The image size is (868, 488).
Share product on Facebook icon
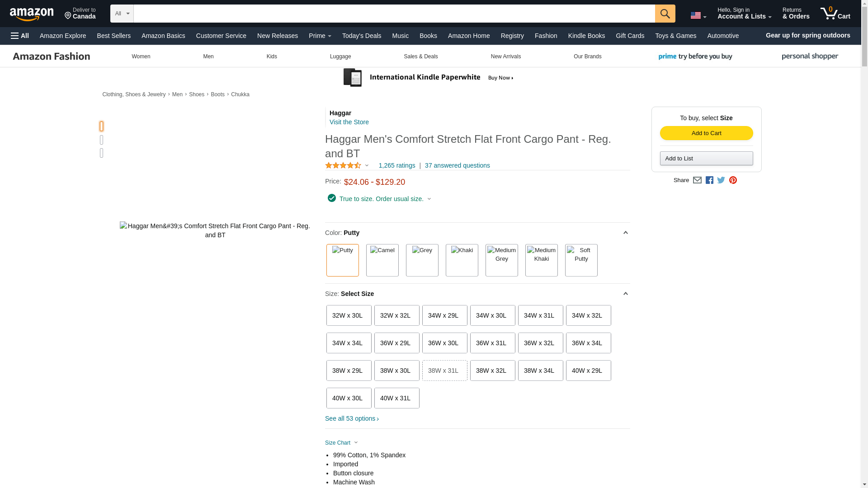tap(709, 180)
